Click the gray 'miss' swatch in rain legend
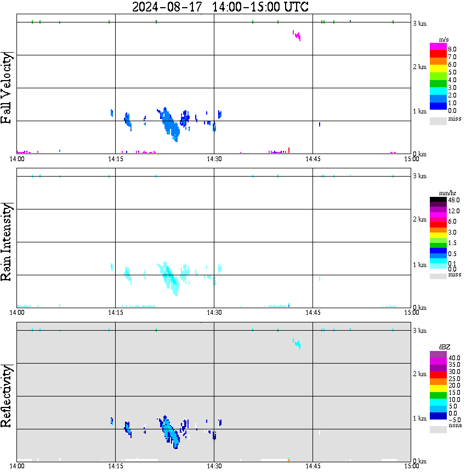Viewport: 466px width, 476px height. 438,276
